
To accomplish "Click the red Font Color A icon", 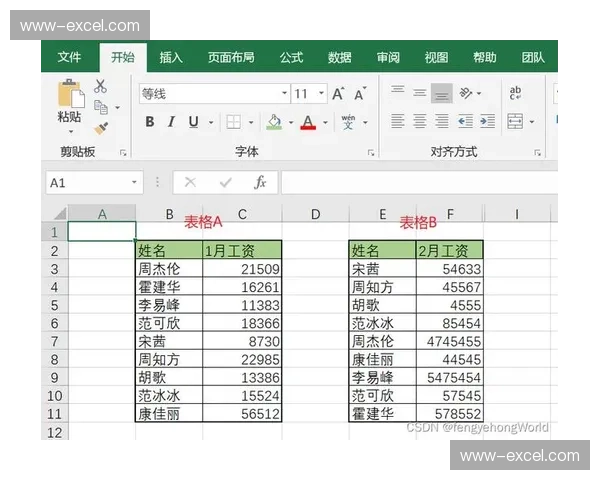I will point(308,122).
